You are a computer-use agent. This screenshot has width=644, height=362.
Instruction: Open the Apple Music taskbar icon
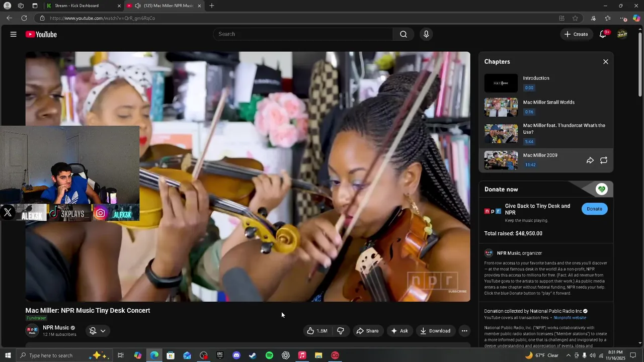(x=302, y=355)
